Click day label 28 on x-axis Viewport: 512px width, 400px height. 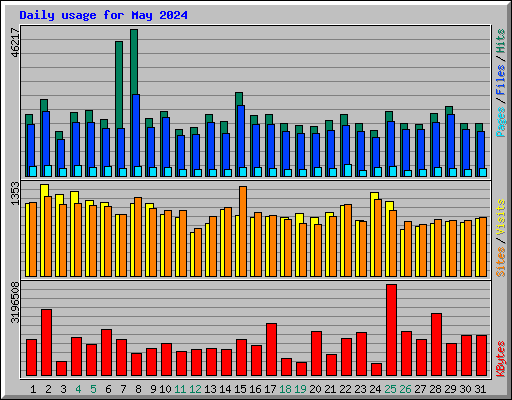point(435,389)
